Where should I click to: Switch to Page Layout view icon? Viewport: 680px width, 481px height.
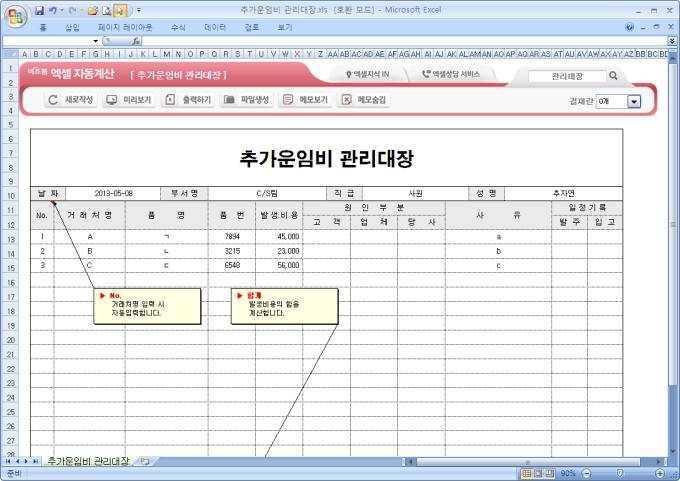(x=538, y=473)
